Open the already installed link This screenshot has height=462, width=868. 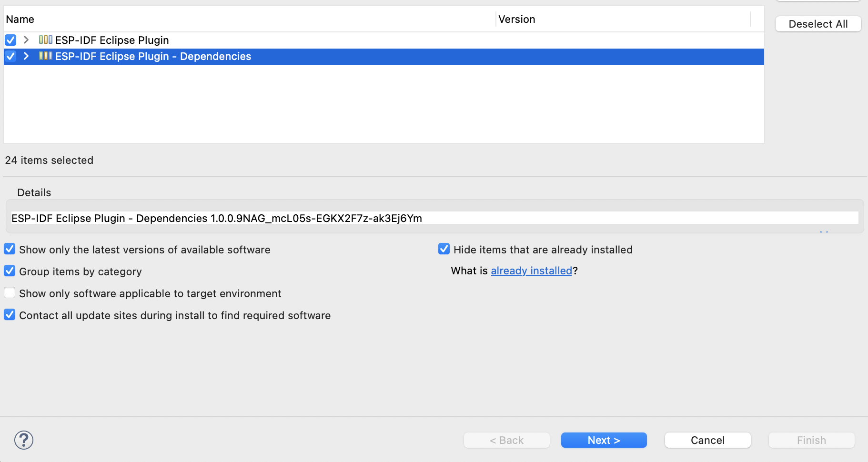click(531, 271)
